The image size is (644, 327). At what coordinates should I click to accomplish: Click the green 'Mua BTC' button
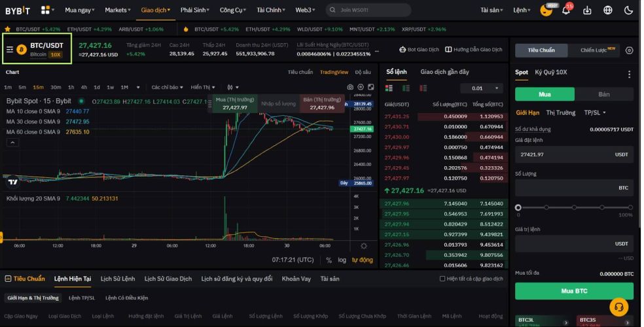[x=574, y=291]
